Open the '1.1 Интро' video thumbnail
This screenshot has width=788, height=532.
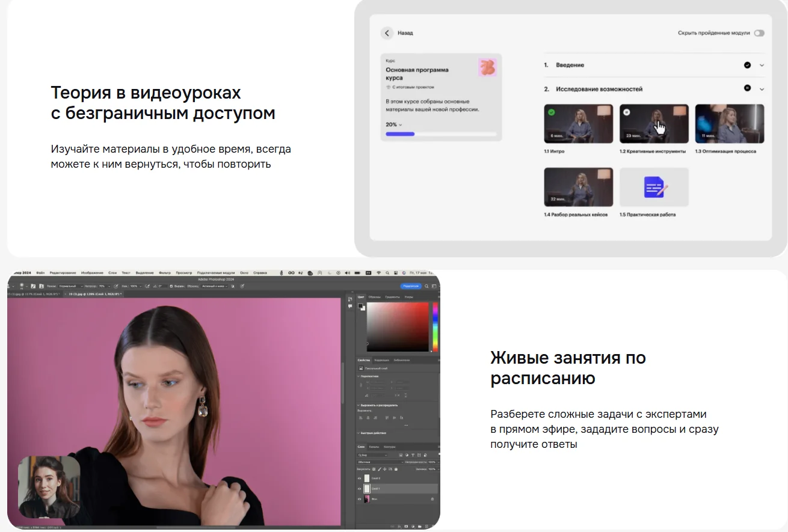click(x=579, y=124)
